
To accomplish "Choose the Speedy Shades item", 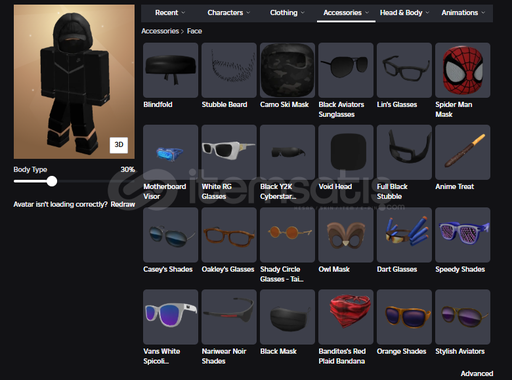I will [463, 235].
